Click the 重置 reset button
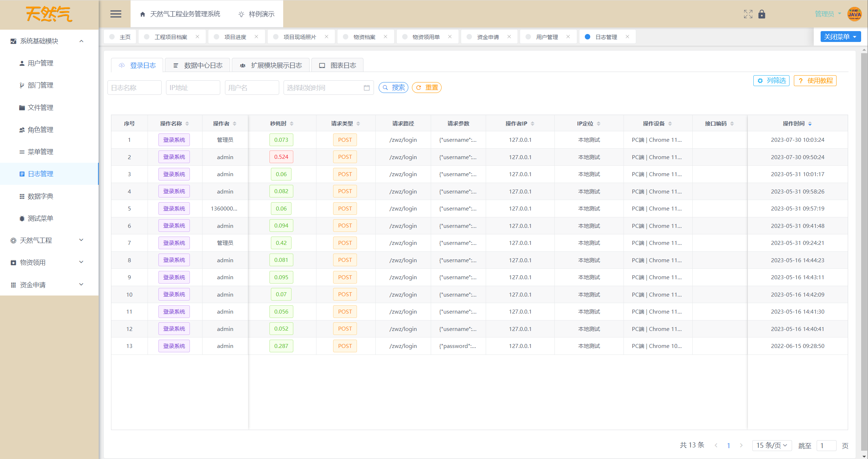Image resolution: width=868 pixels, height=459 pixels. pyautogui.click(x=426, y=88)
